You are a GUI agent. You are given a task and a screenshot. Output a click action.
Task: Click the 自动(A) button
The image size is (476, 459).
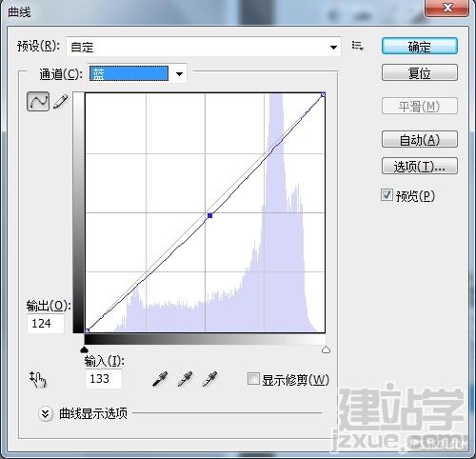[x=420, y=139]
